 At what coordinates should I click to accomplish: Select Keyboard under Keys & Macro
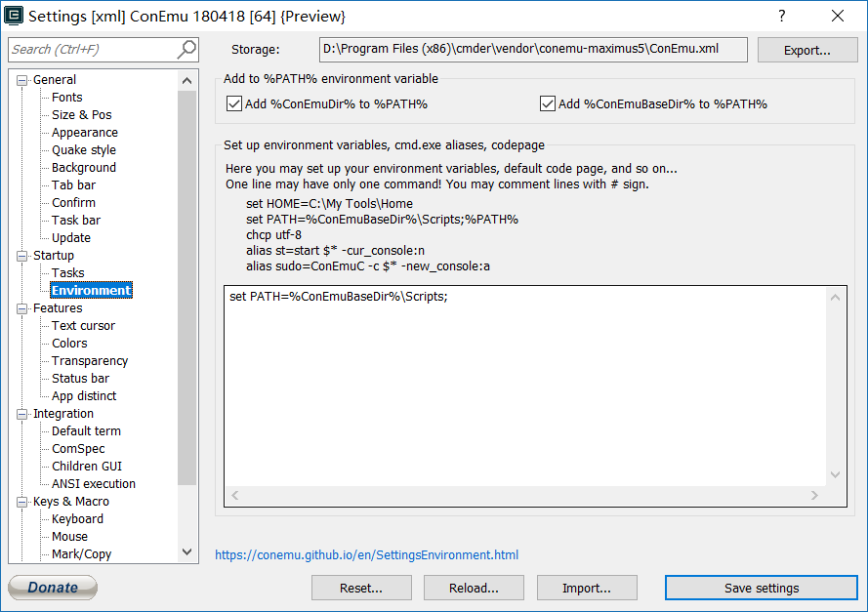click(77, 519)
